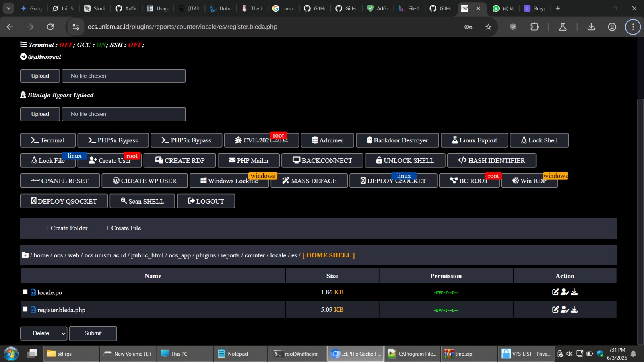
Task: Check the checkbox for register.bleda.php
Action: 25,309
